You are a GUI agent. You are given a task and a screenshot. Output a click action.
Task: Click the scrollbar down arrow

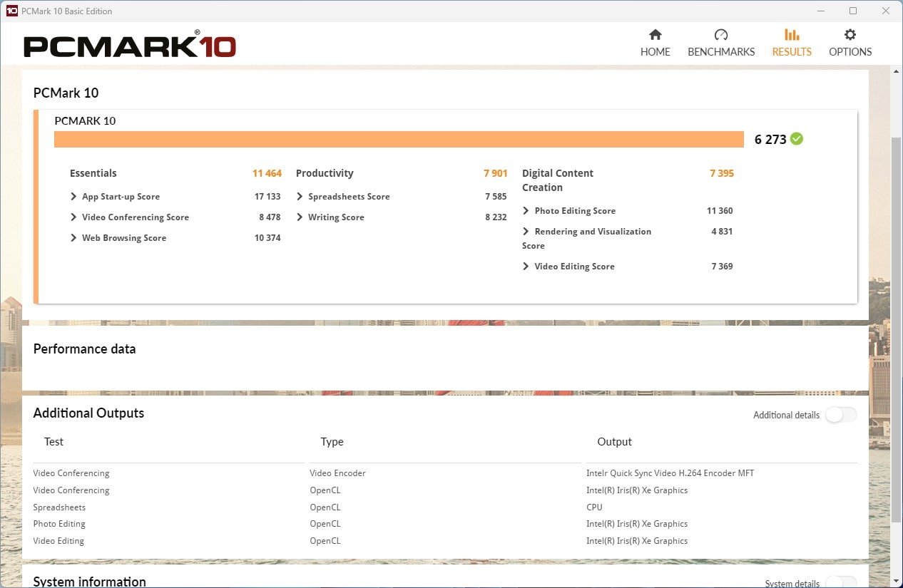click(897, 582)
